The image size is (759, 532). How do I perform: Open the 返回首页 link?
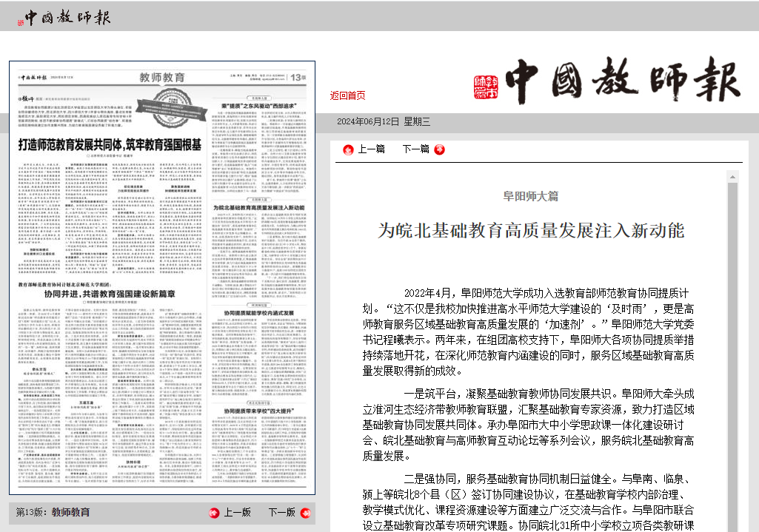pyautogui.click(x=347, y=95)
